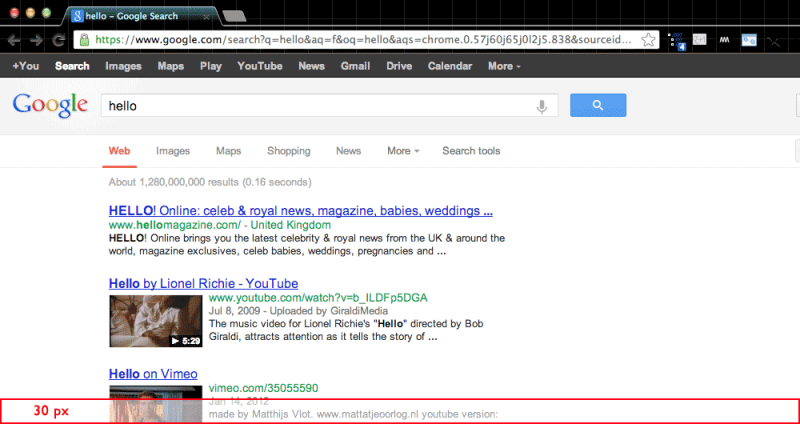Click the www.hellomagazine.com green URL

174,225
